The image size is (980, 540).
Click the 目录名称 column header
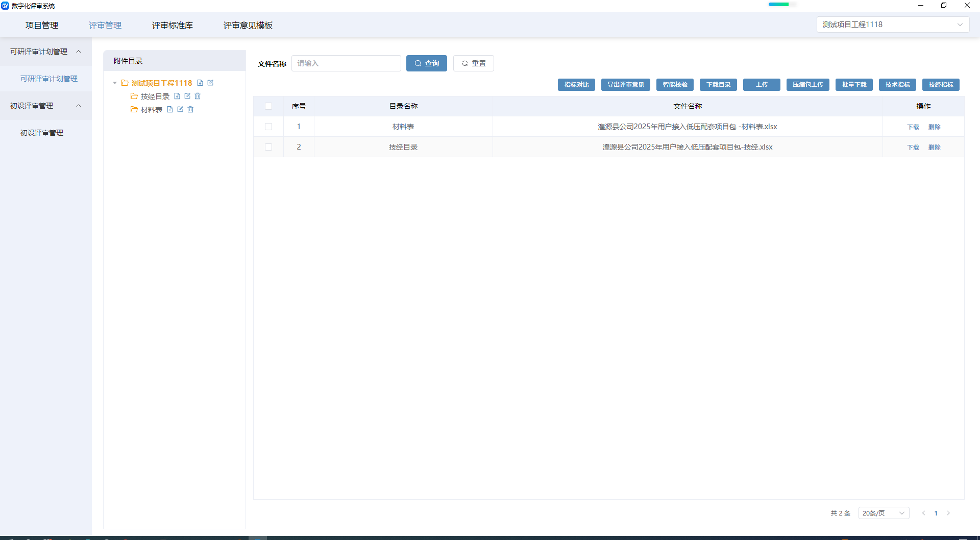(404, 106)
